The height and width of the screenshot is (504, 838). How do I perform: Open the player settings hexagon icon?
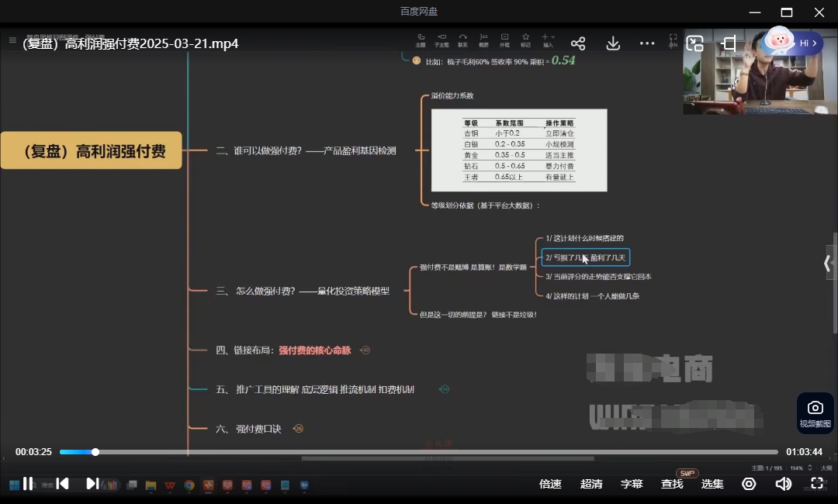click(x=749, y=484)
